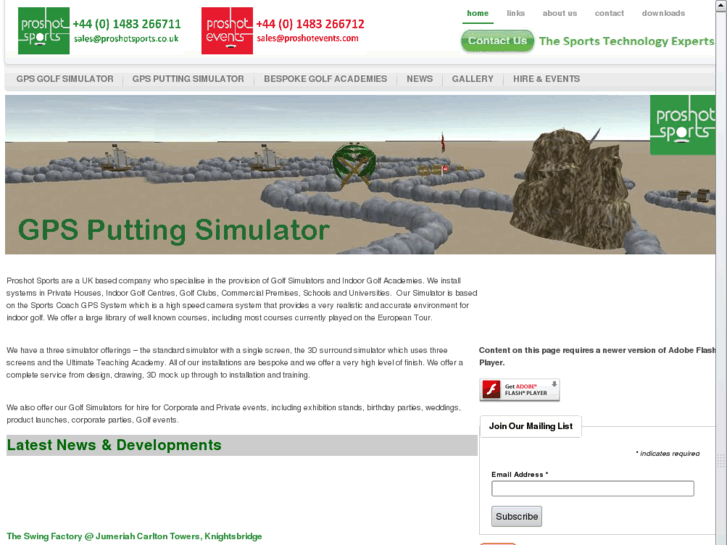Image resolution: width=727 pixels, height=545 pixels.
Task: Click the Get Adobe Flash Player badge
Action: (x=519, y=390)
